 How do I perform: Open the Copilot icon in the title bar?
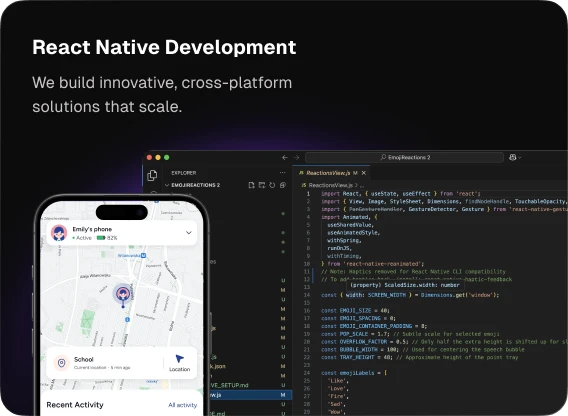(x=513, y=157)
